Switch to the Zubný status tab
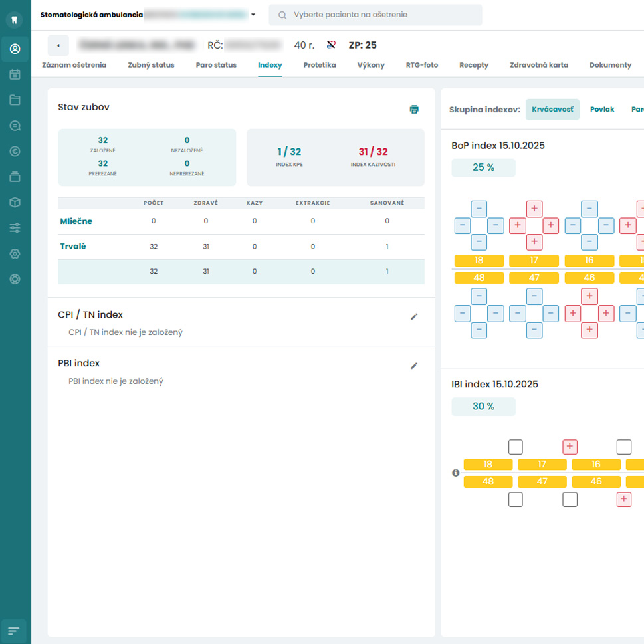 pyautogui.click(x=151, y=65)
